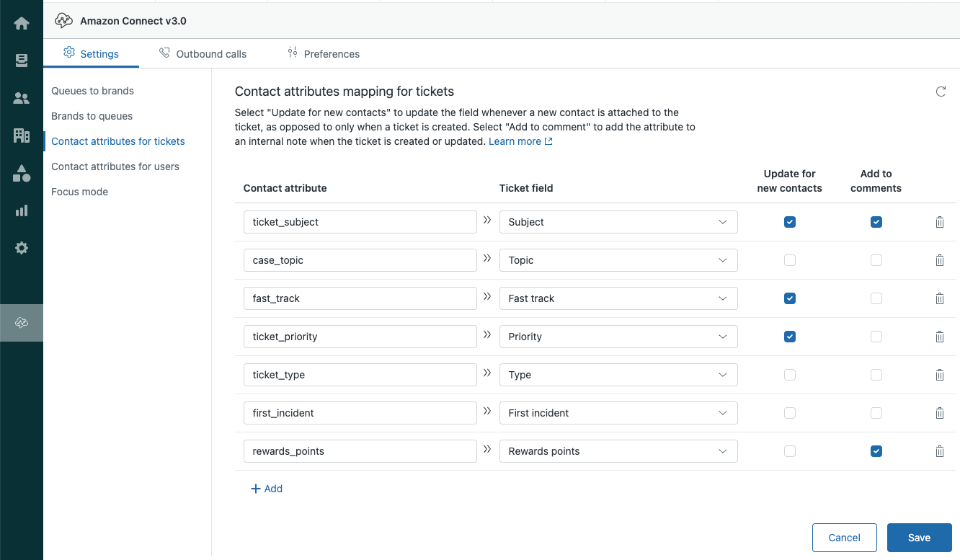
Task: Open the Views icon in sidebar
Action: [x=22, y=61]
